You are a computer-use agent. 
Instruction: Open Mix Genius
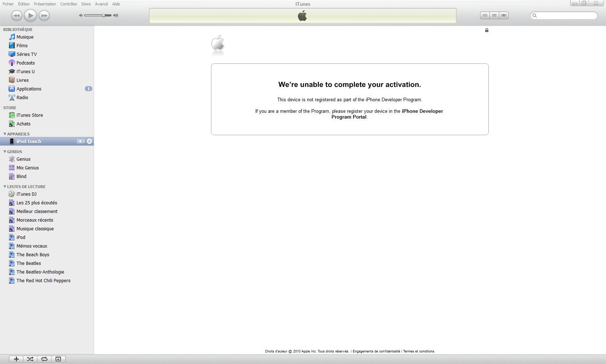pyautogui.click(x=47, y=168)
